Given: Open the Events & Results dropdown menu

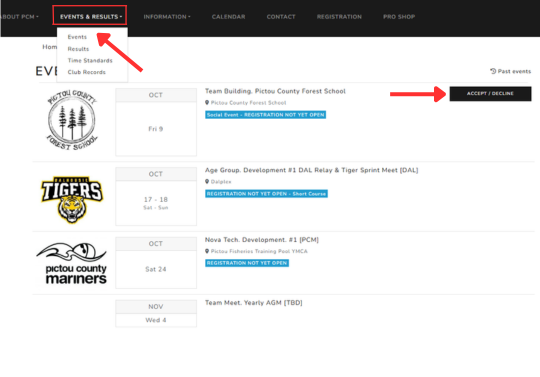Looking at the screenshot, I should [x=90, y=17].
